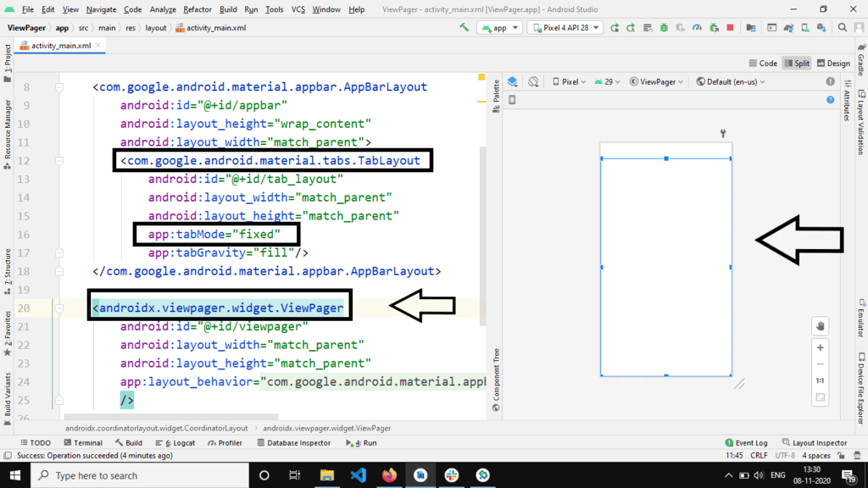Debug the app using the bug icon
Viewport: 868px width, 488px height.
click(x=662, y=26)
